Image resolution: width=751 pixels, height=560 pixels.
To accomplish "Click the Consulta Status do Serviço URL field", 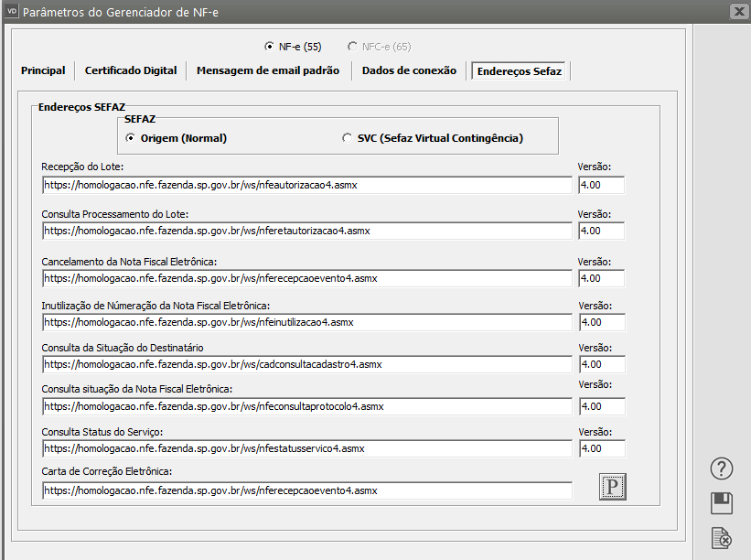I will point(306,448).
